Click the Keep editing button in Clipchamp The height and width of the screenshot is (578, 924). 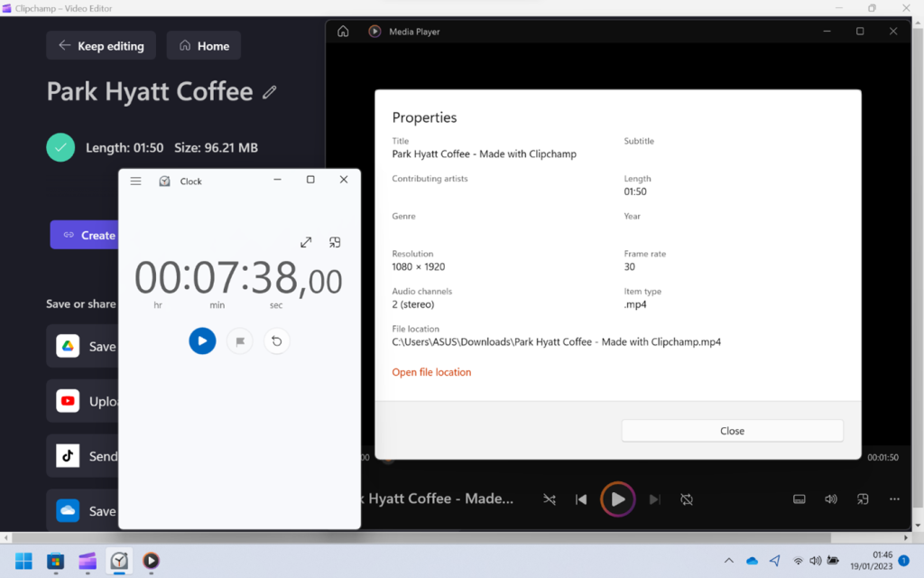pyautogui.click(x=101, y=45)
